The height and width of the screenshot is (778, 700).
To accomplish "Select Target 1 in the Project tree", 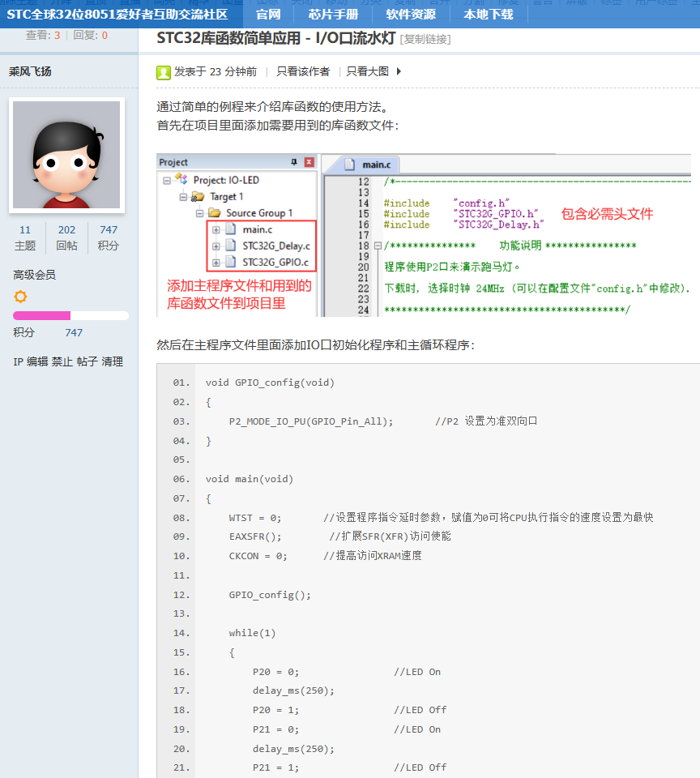I will click(227, 197).
